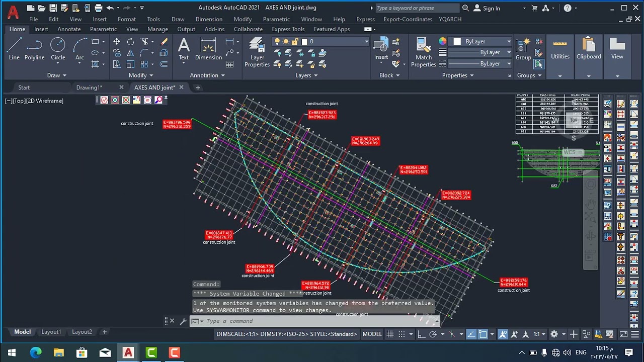Start the Dimension tool

point(208,49)
